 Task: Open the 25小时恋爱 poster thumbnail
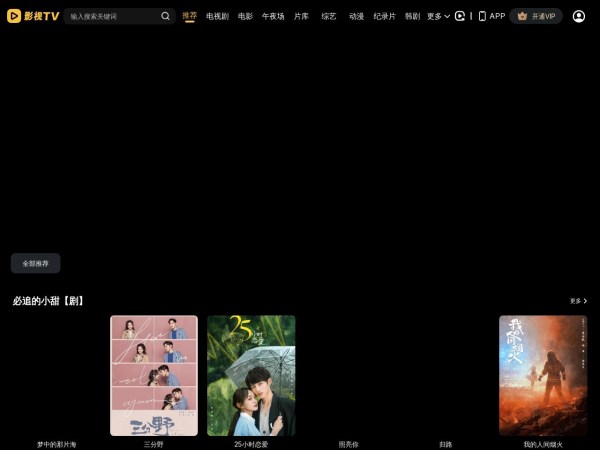click(x=251, y=375)
